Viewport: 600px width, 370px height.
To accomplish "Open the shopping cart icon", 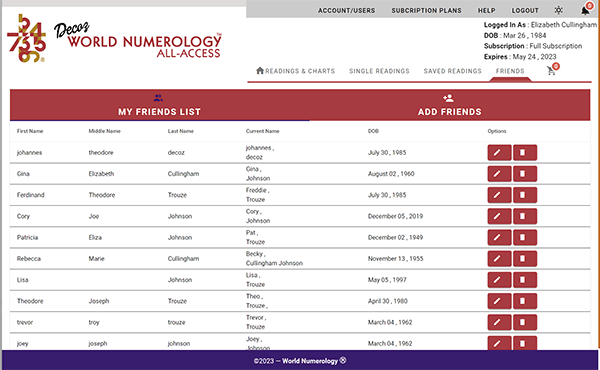I will tap(551, 70).
